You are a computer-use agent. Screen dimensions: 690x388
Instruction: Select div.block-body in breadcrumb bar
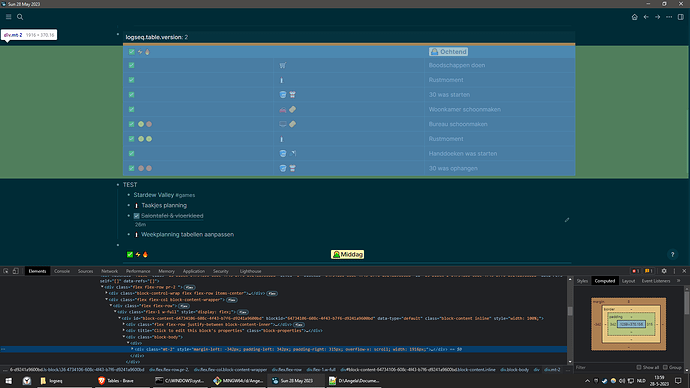(x=514, y=370)
